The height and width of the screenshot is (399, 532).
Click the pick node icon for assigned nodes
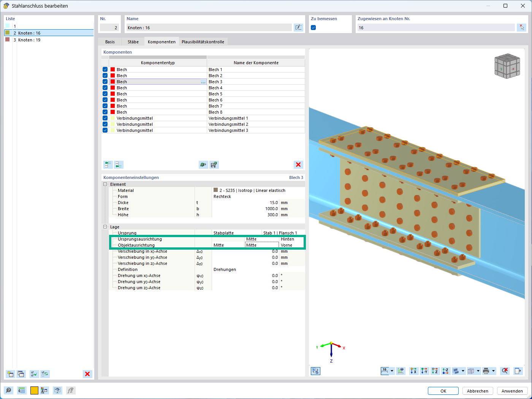(521, 27)
